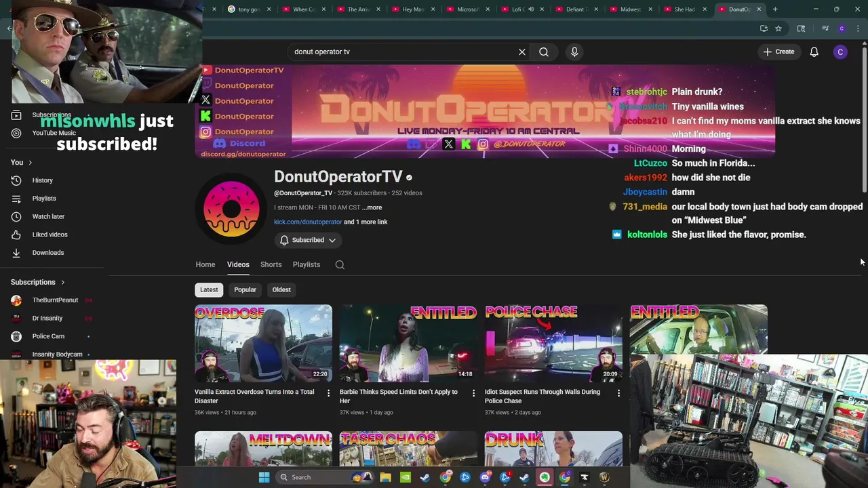Open Insanity Bodycam subscription channel
Image resolution: width=868 pixels, height=488 pixels.
pyautogui.click(x=56, y=354)
